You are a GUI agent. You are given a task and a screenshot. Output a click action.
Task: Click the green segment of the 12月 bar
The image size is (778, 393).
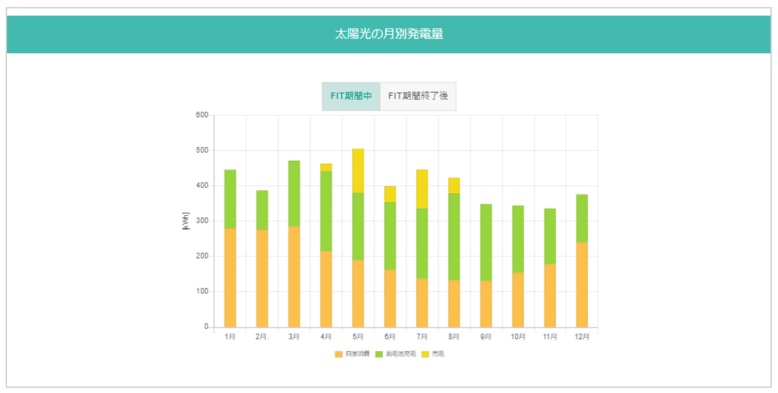click(582, 218)
